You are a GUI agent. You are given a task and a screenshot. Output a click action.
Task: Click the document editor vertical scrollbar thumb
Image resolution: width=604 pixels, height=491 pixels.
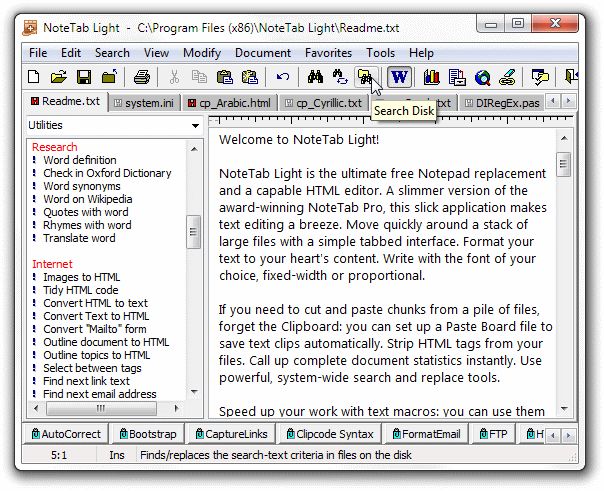tap(564, 164)
